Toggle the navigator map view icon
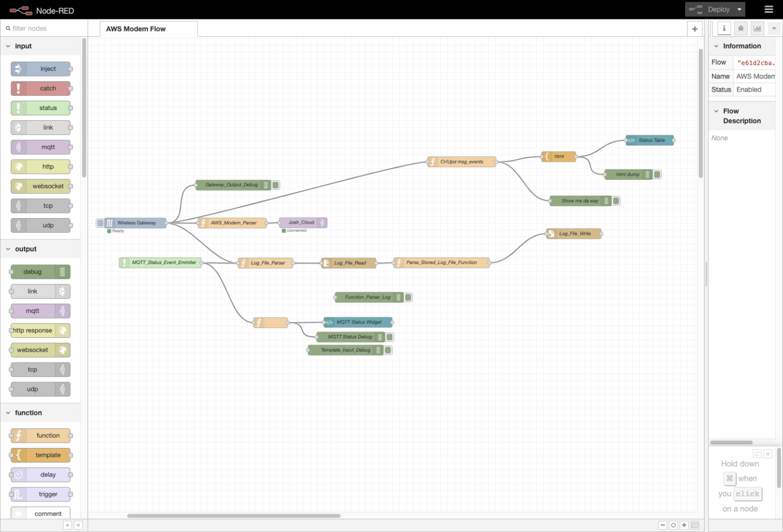783x532 pixels. (x=695, y=525)
